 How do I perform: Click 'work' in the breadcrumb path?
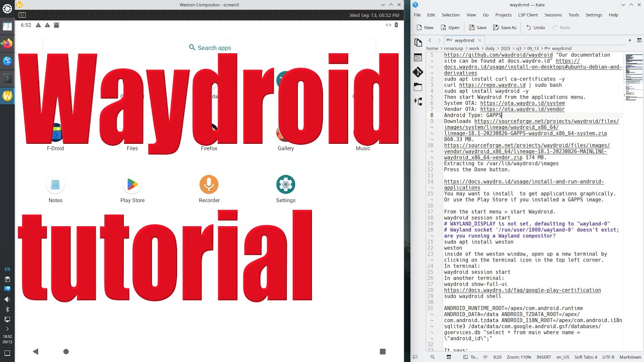click(474, 49)
